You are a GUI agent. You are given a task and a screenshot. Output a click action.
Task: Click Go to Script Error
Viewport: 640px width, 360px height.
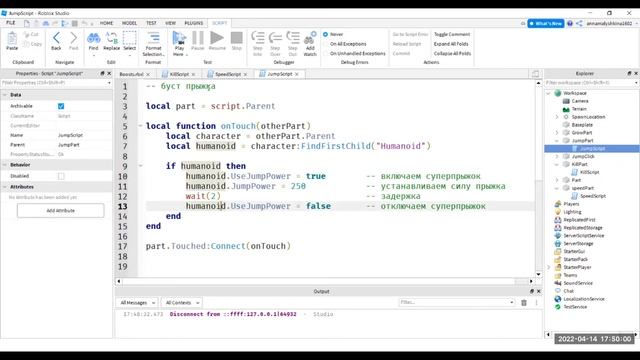click(x=410, y=34)
